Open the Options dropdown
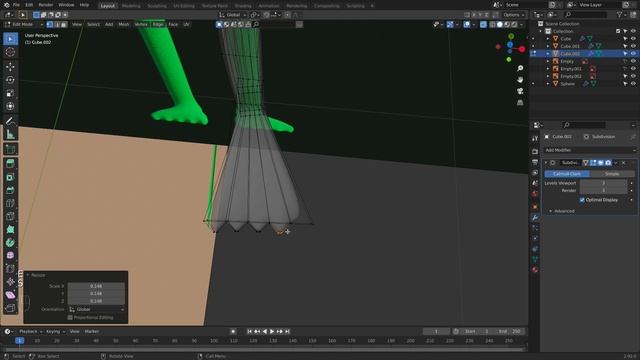Viewport: 640px width, 360px height. click(513, 15)
